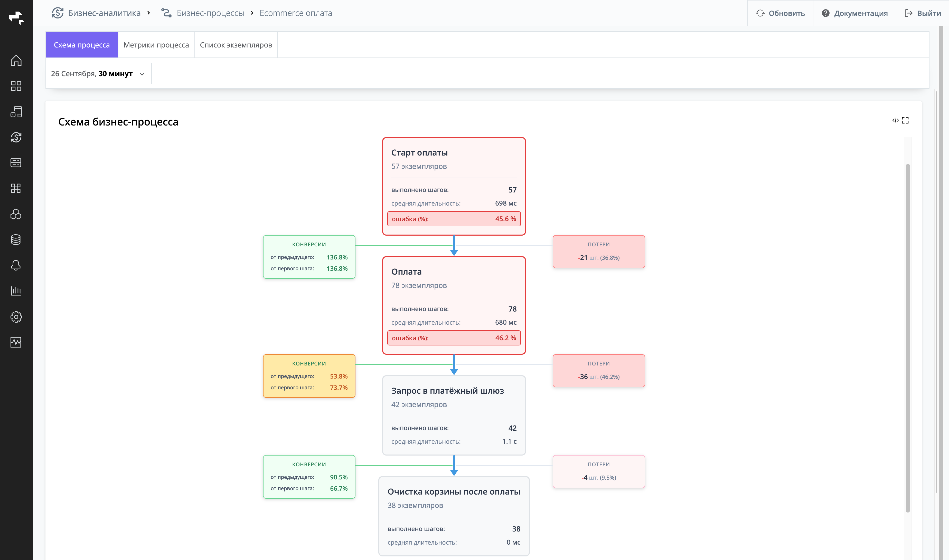This screenshot has height=560, width=949.
Task: Switch to the 'Метрики процесса' tab
Action: pyautogui.click(x=156, y=45)
